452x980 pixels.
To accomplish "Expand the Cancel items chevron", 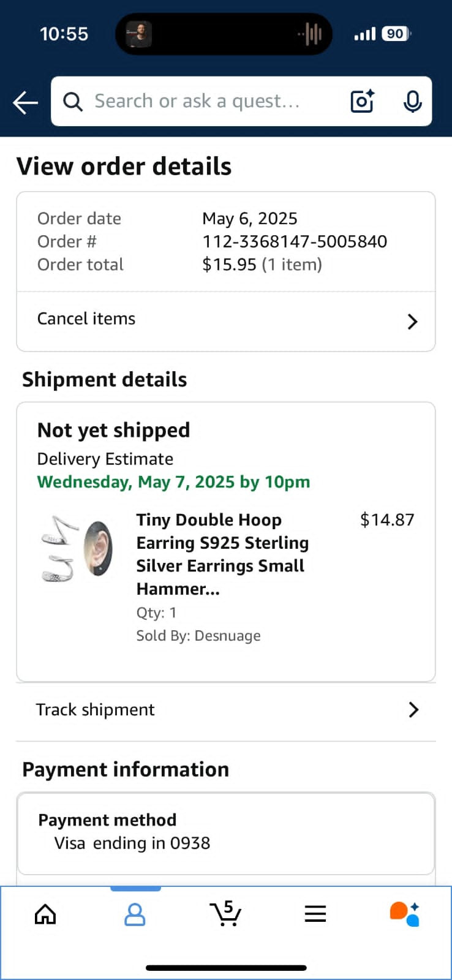I will tap(413, 322).
